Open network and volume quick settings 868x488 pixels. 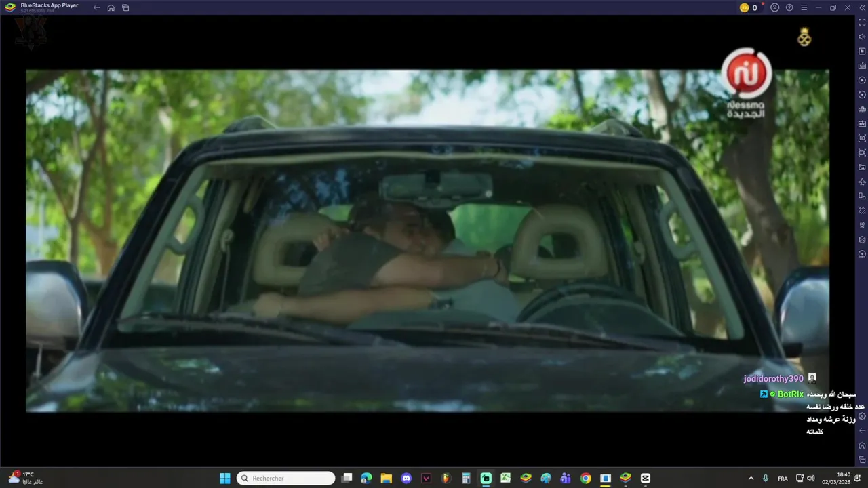[x=805, y=478]
